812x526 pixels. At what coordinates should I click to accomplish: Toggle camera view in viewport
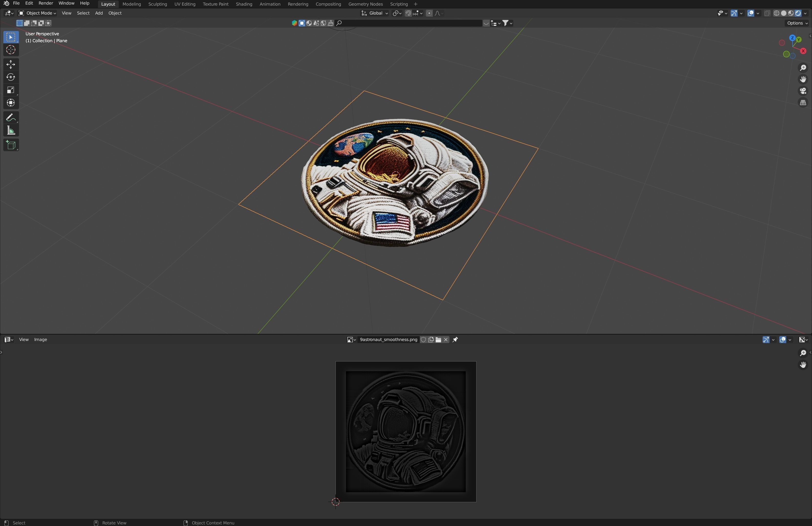[803, 91]
